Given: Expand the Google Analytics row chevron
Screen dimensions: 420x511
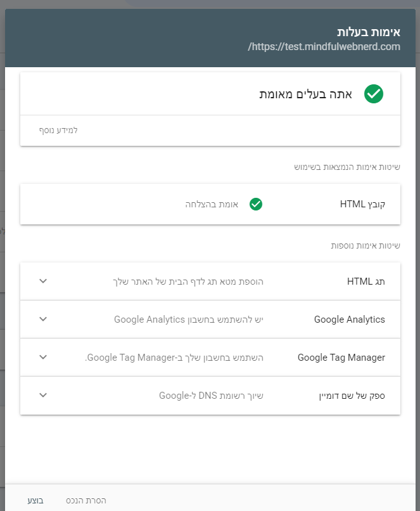Looking at the screenshot, I should (43, 319).
